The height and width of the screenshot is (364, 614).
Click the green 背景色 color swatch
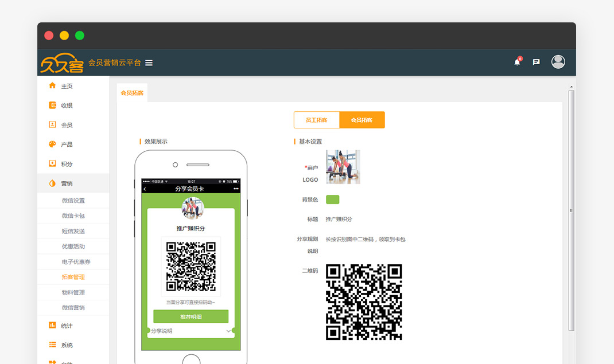coord(332,199)
